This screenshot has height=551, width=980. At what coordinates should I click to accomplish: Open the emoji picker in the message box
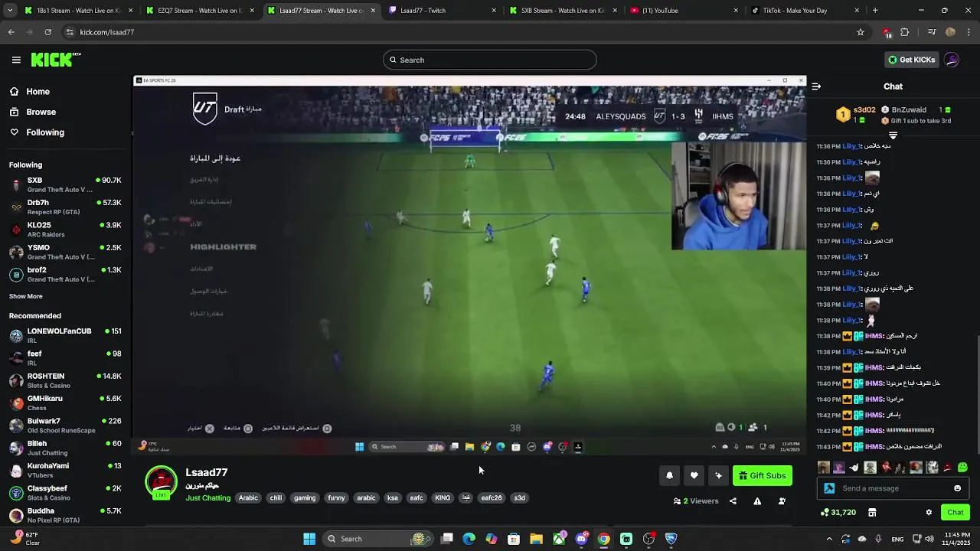click(957, 488)
